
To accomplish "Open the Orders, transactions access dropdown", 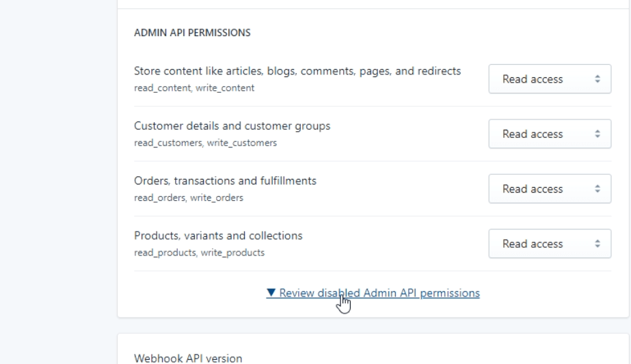I will 550,188.
